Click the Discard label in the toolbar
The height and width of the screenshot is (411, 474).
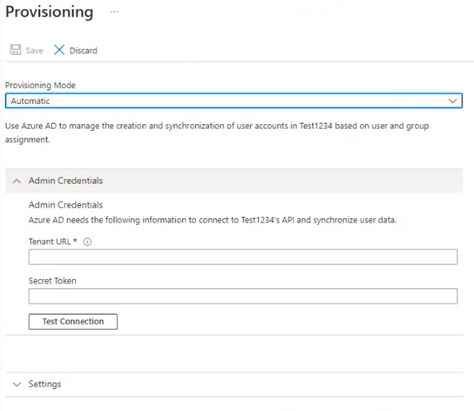point(83,50)
